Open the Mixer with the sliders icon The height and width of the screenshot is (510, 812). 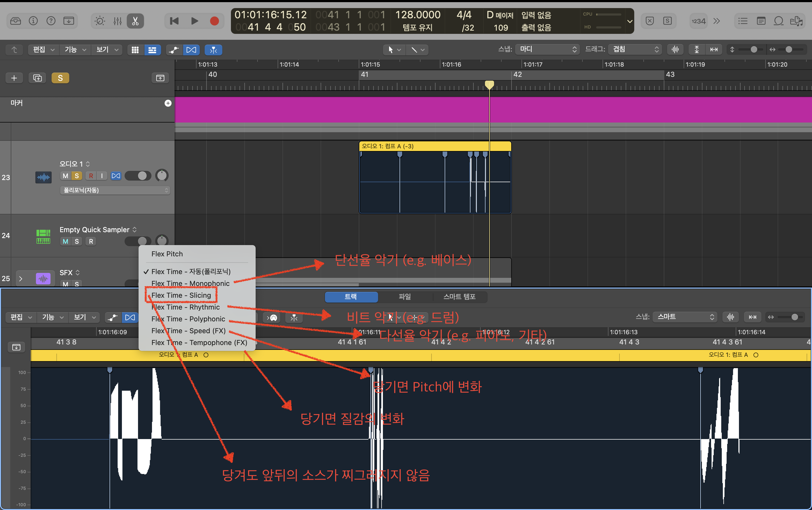click(x=117, y=21)
